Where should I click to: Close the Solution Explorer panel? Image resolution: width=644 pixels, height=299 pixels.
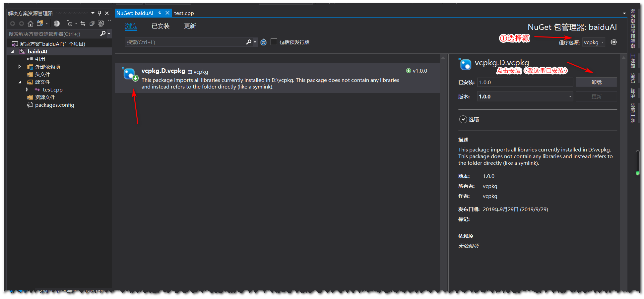pyautogui.click(x=107, y=13)
